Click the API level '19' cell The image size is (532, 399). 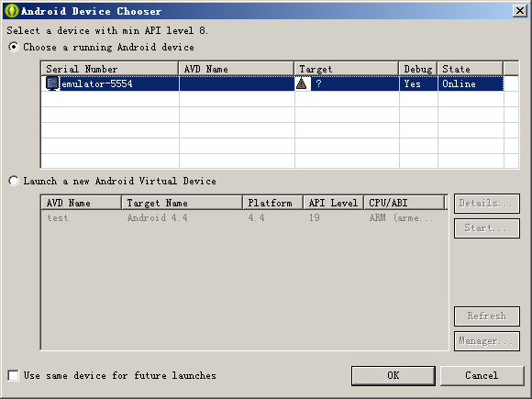coord(315,217)
